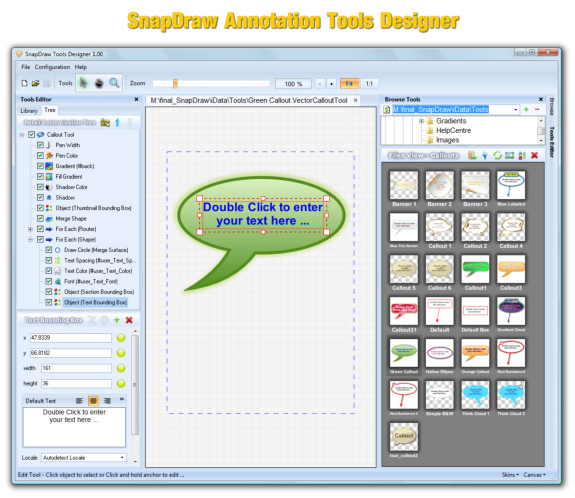Open the Configuration menu
The image size is (575, 498).
[52, 67]
